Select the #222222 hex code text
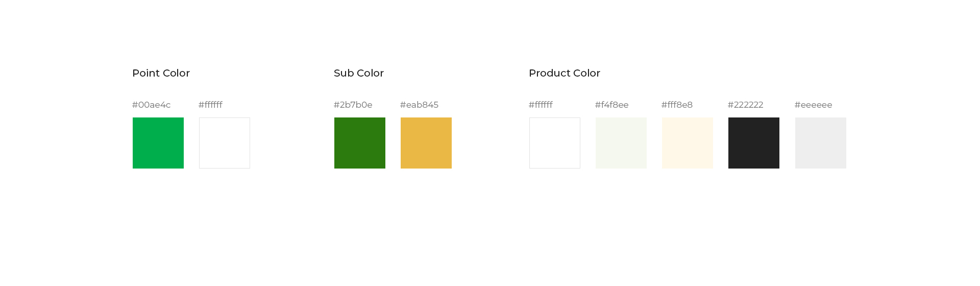 point(745,105)
